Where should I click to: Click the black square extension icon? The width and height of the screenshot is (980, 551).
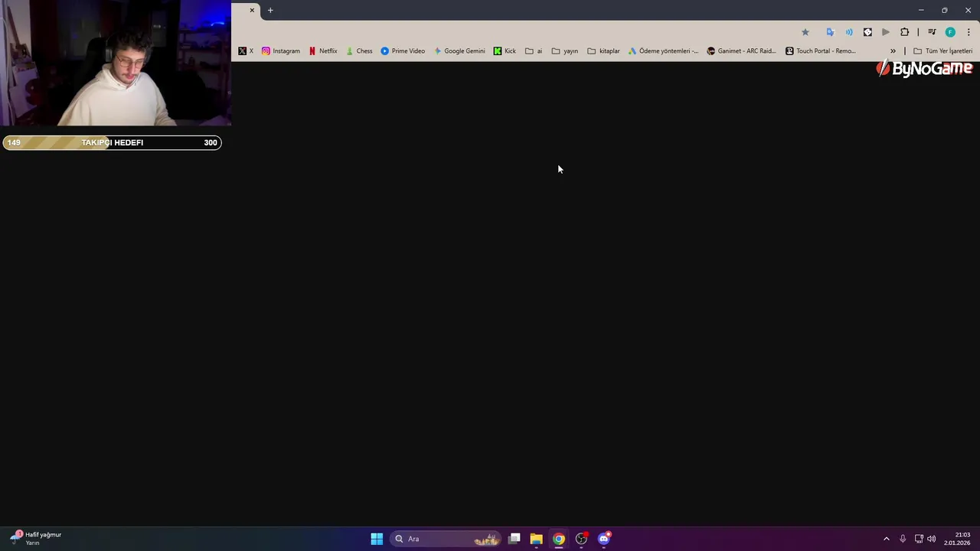867,32
